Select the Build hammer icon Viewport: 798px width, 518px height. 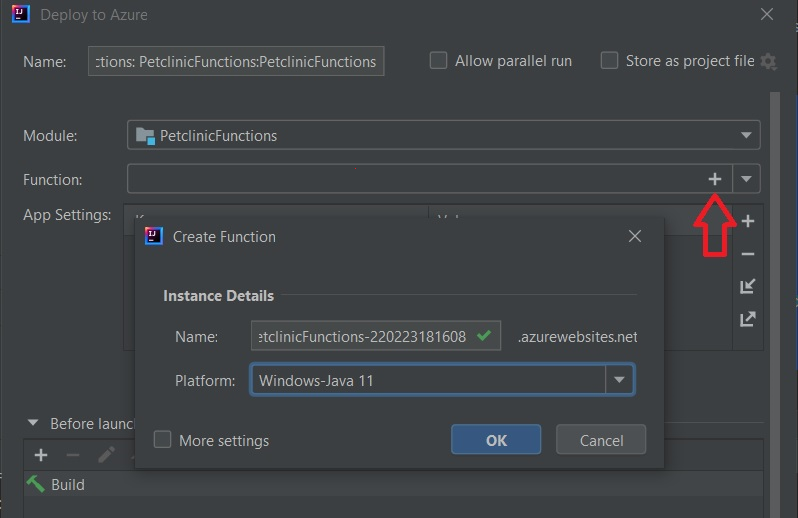[x=36, y=483]
